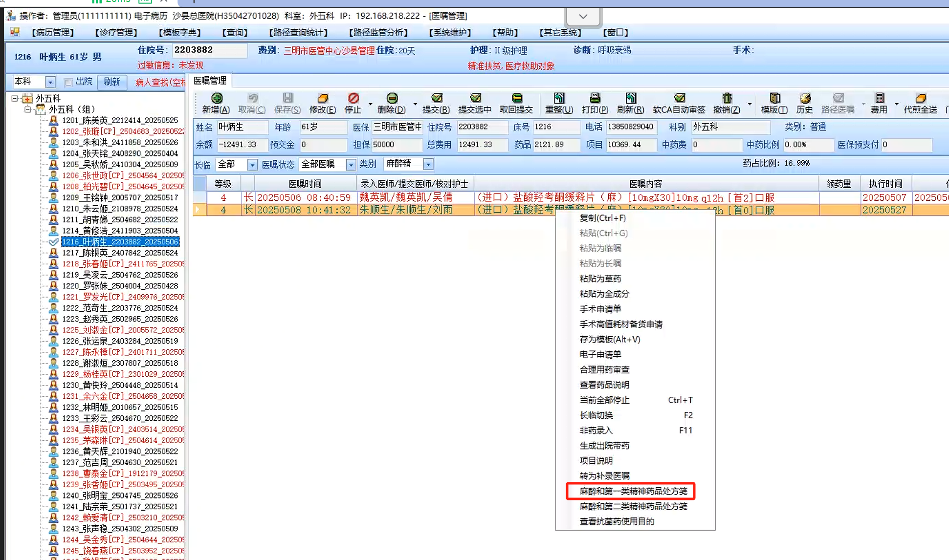The width and height of the screenshot is (949, 560).
Task: Select patient 1217_陈银英 in tree
Action: (x=120, y=253)
